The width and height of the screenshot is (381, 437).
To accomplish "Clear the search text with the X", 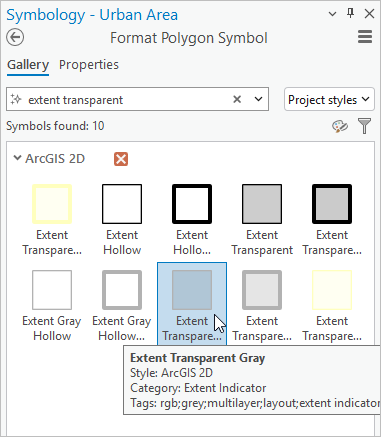I will [237, 99].
